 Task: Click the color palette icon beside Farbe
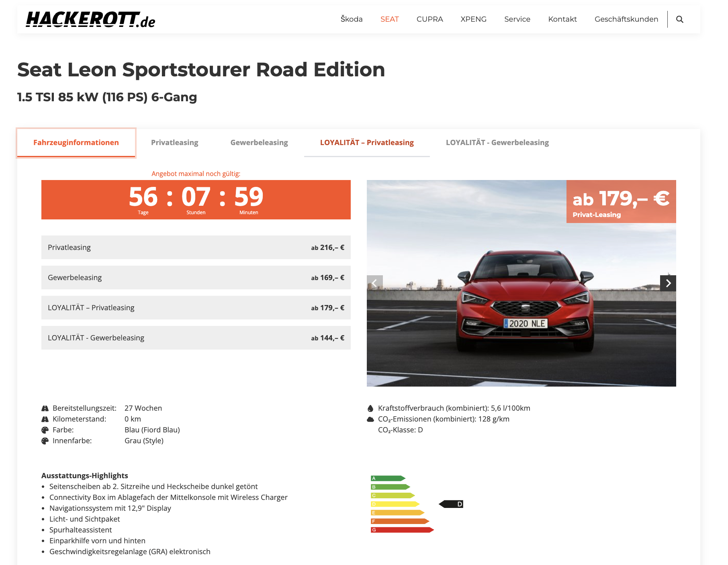(45, 430)
